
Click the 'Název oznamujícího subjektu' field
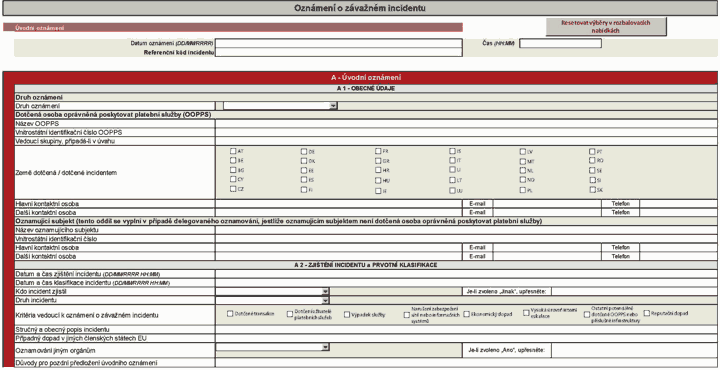pyautogui.click(x=466, y=230)
